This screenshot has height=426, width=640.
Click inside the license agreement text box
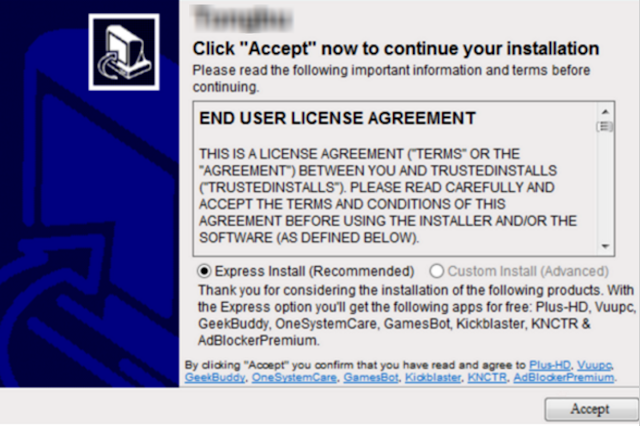(x=395, y=179)
